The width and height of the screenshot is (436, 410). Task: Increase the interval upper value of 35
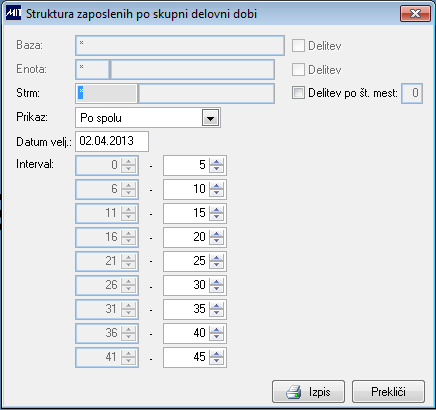pyautogui.click(x=217, y=305)
